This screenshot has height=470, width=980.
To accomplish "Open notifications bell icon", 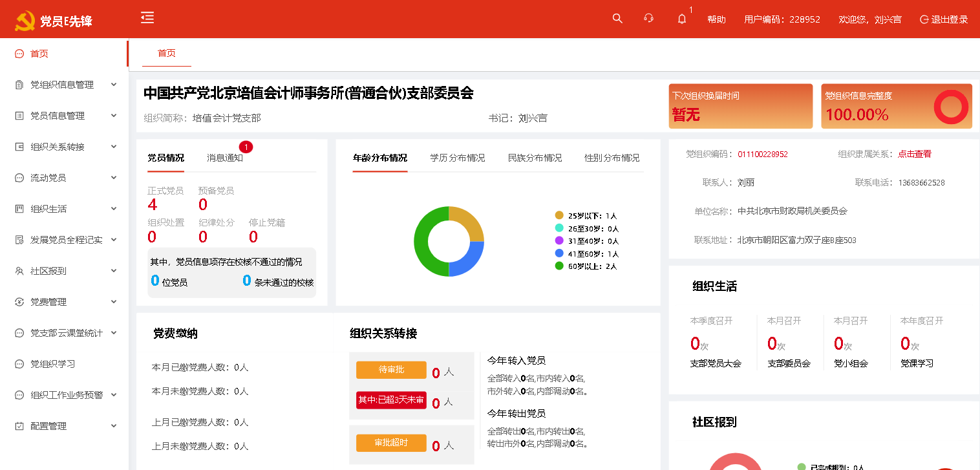I will pos(681,19).
